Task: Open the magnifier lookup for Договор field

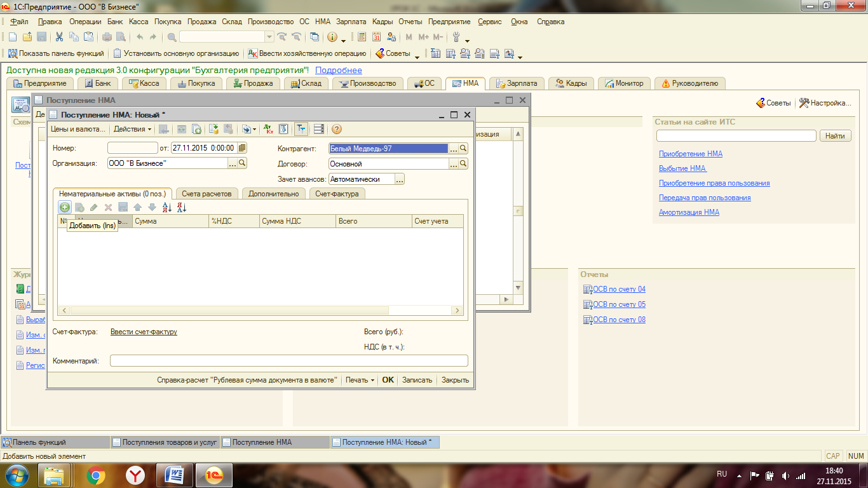Action: (x=463, y=163)
